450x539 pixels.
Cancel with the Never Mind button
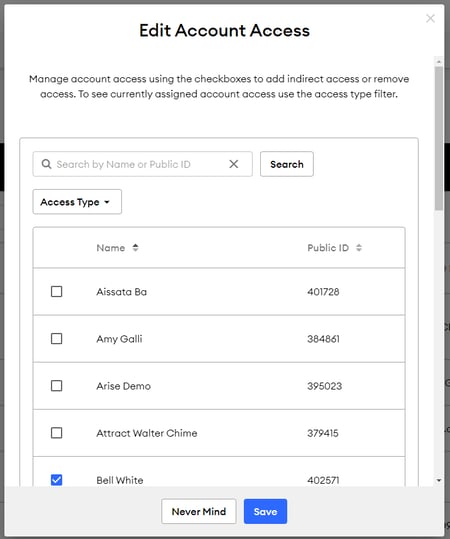click(199, 512)
